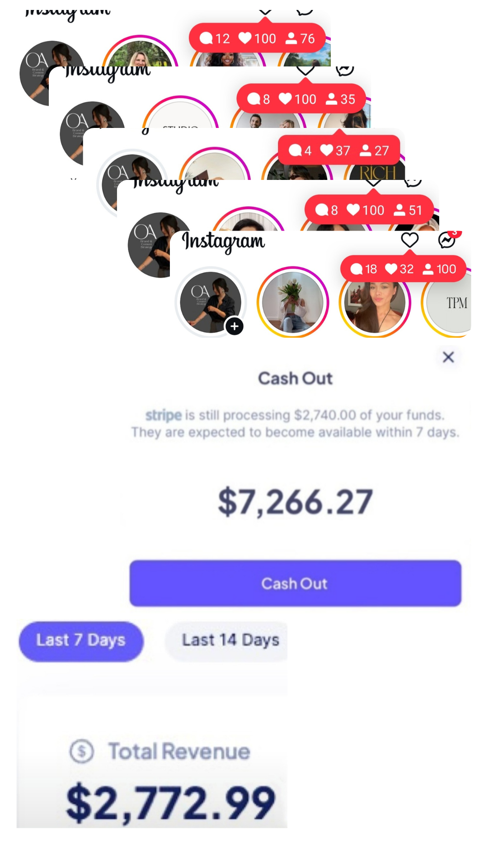Open Messenger icon with red badge
The width and height of the screenshot is (488, 868).
click(448, 240)
